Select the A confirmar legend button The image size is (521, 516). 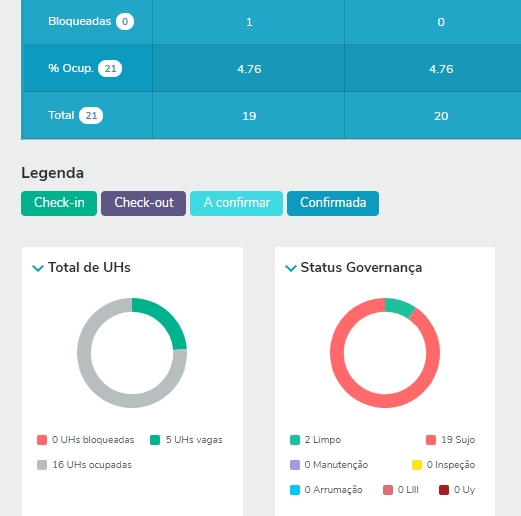236,203
